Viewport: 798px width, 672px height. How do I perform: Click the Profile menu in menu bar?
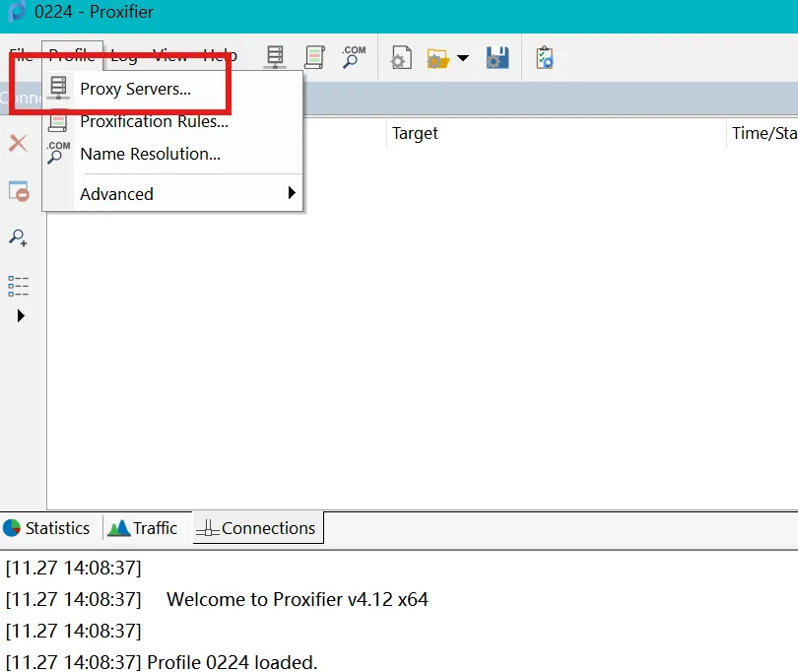72,55
